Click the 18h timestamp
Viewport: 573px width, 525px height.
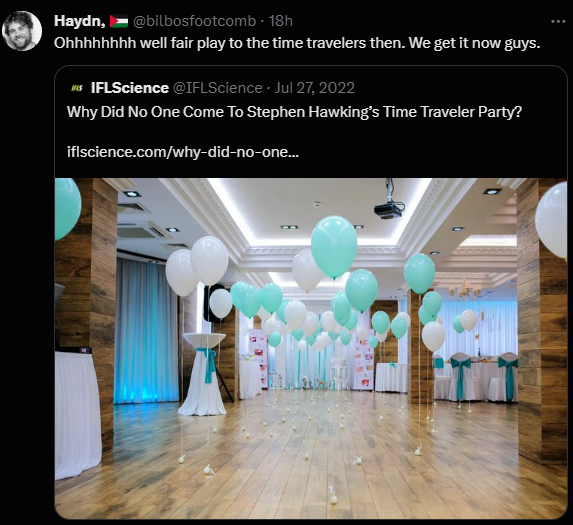(x=281, y=21)
